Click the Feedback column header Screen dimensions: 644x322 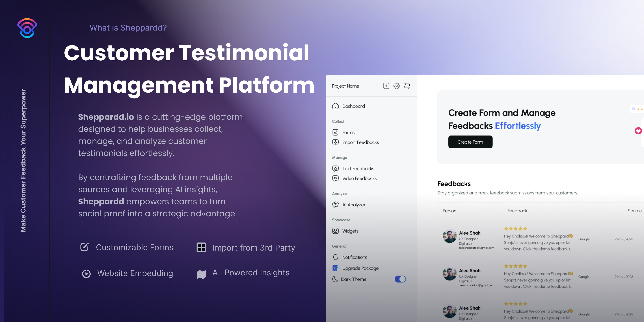click(517, 211)
